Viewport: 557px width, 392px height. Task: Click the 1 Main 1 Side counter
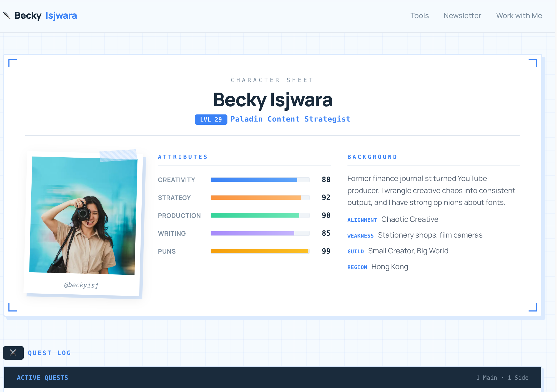[502, 378]
